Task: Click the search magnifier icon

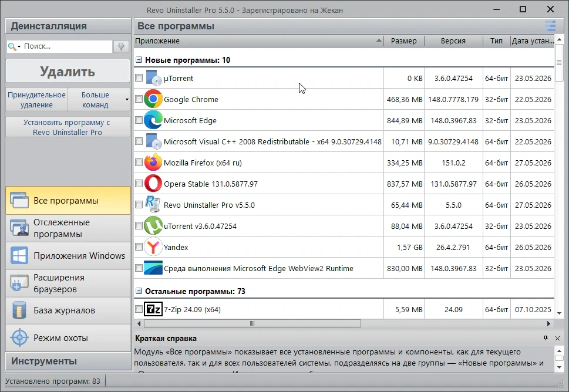Action: tap(12, 46)
